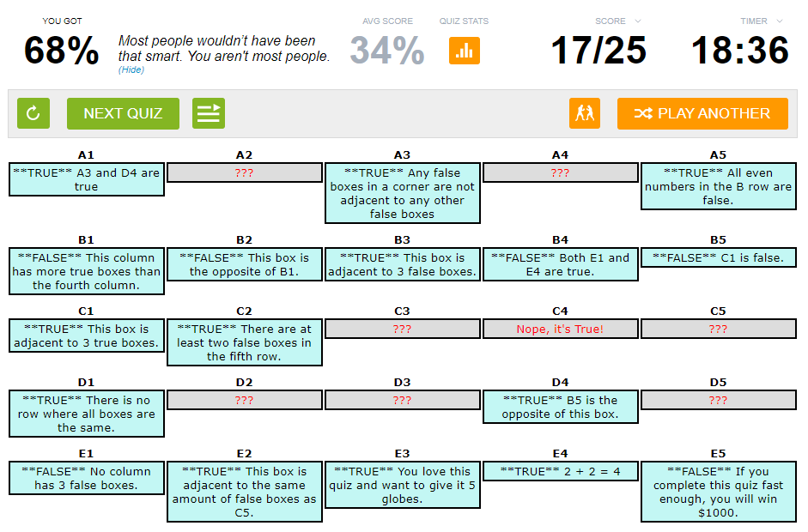Click the green replay quiz icon
808x532 pixels.
pos(33,113)
